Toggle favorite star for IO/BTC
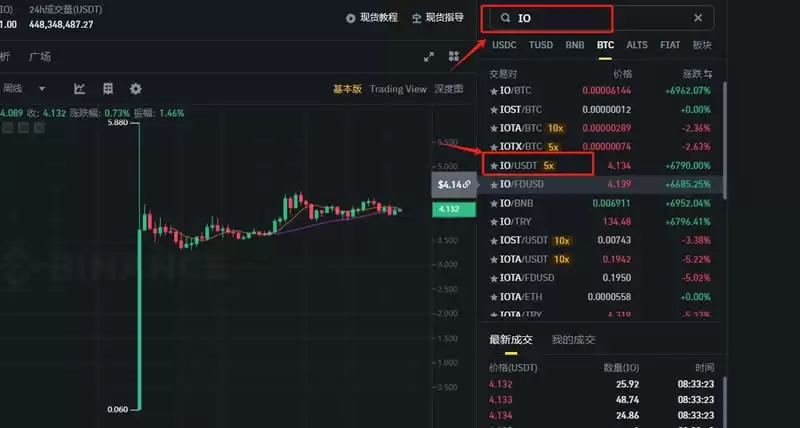Viewport: 800px width, 428px height. tap(493, 91)
